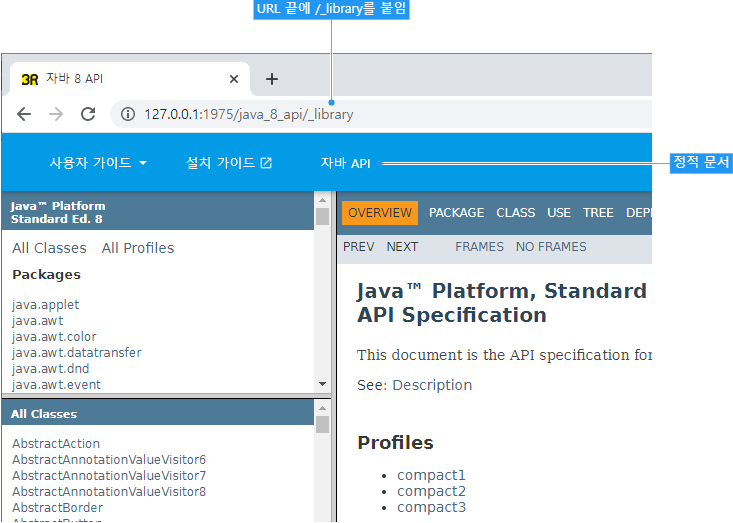Open the java.awt.event package
The width and height of the screenshot is (733, 523).
[x=56, y=385]
